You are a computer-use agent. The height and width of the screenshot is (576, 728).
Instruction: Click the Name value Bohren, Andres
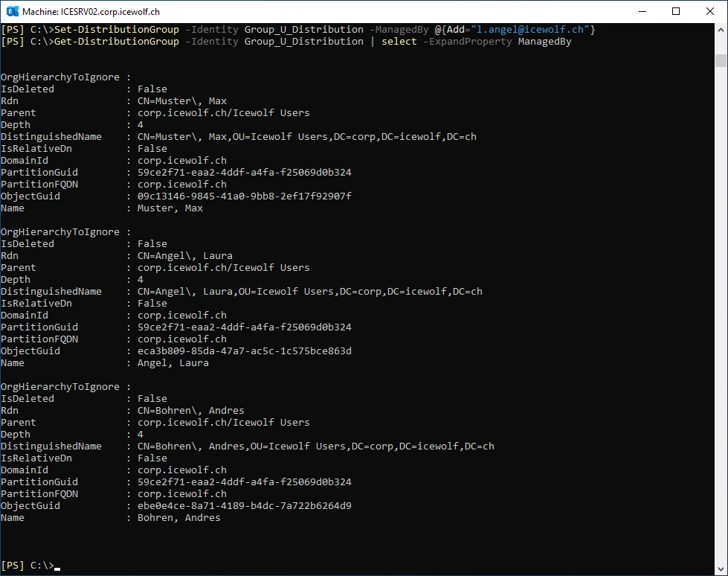coord(178,518)
